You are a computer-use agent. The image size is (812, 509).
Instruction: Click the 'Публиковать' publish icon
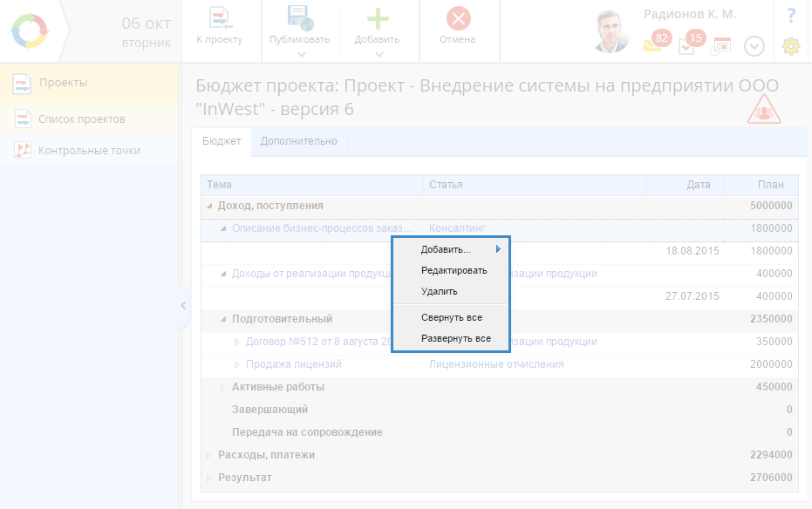click(x=299, y=19)
